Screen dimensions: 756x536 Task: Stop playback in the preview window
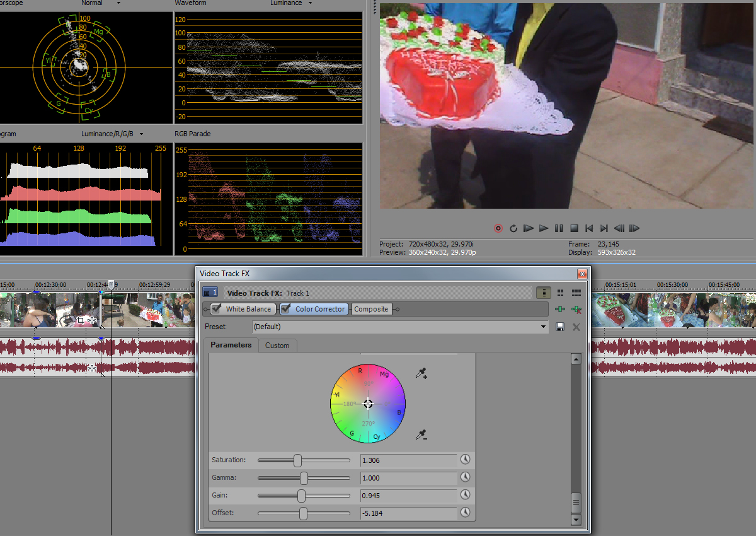(574, 228)
